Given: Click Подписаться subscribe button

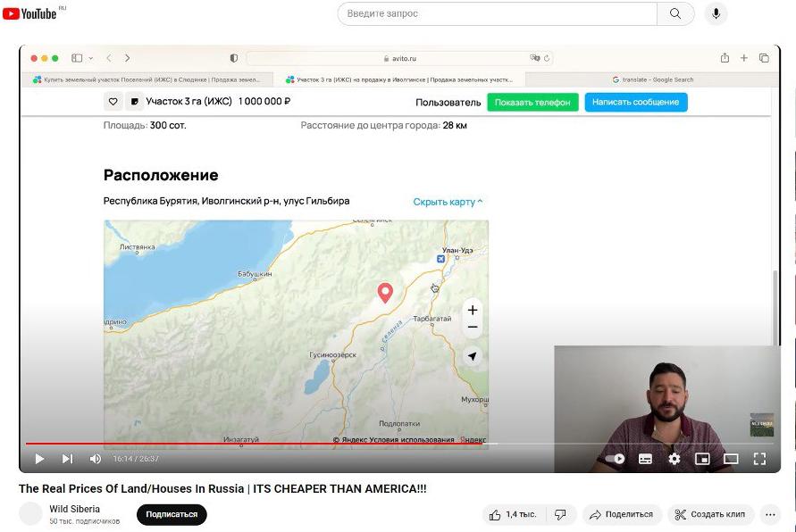Looking at the screenshot, I should coord(172,515).
